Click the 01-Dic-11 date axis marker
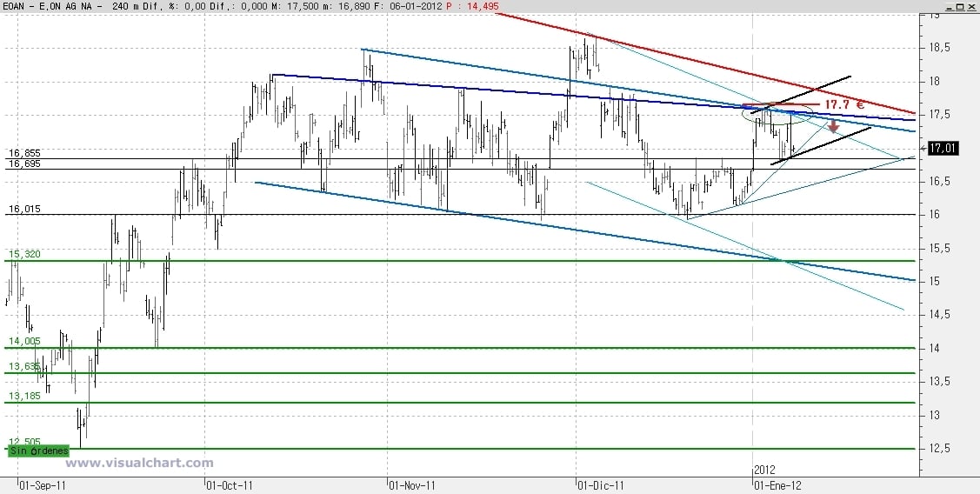The width and height of the screenshot is (980, 494). click(x=601, y=485)
